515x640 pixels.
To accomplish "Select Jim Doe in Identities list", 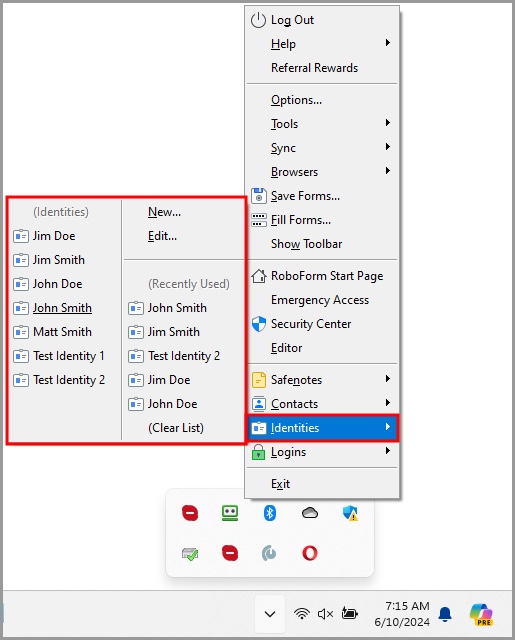I will click(x=65, y=236).
